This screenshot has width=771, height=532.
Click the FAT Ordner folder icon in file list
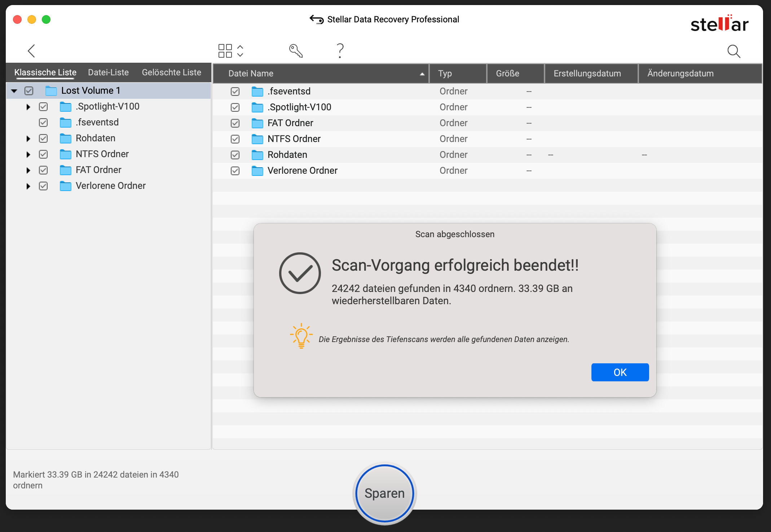click(x=257, y=123)
